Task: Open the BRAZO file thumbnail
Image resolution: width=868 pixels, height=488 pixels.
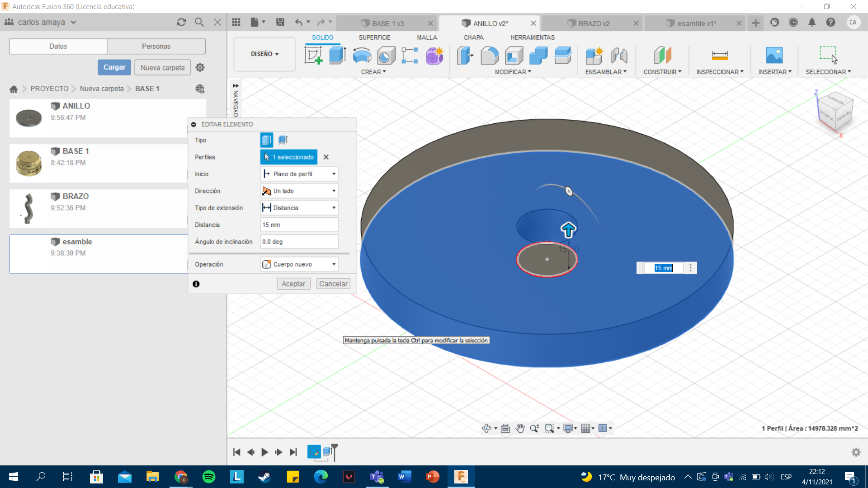Action: coord(28,208)
